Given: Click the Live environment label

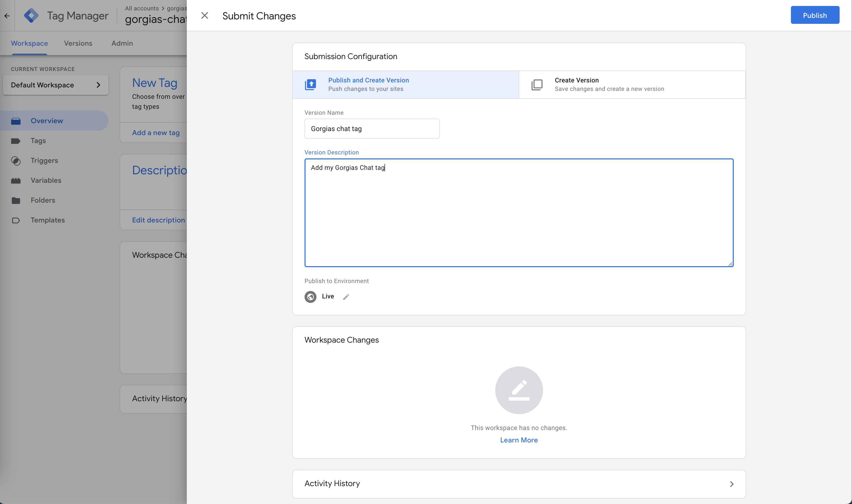Looking at the screenshot, I should pos(328,296).
